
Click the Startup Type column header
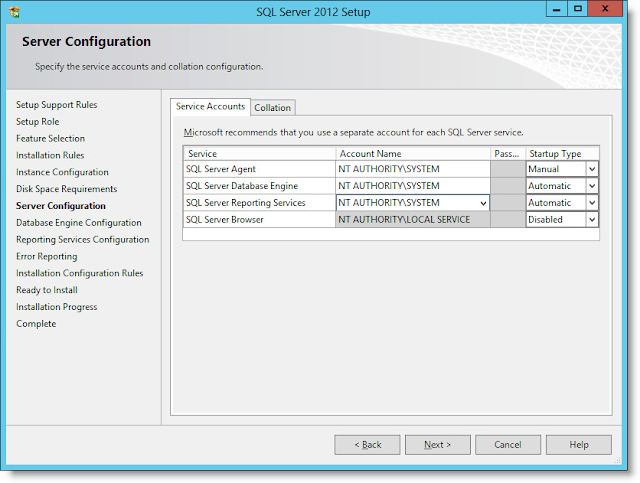562,154
